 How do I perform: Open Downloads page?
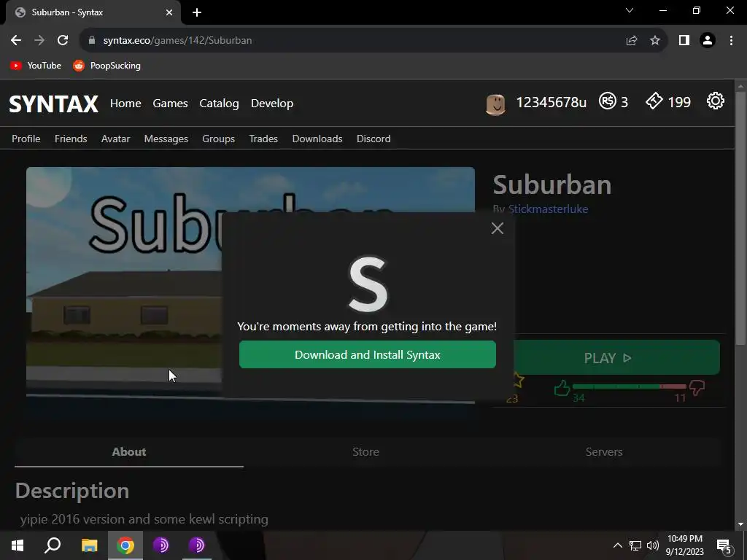[x=317, y=139]
